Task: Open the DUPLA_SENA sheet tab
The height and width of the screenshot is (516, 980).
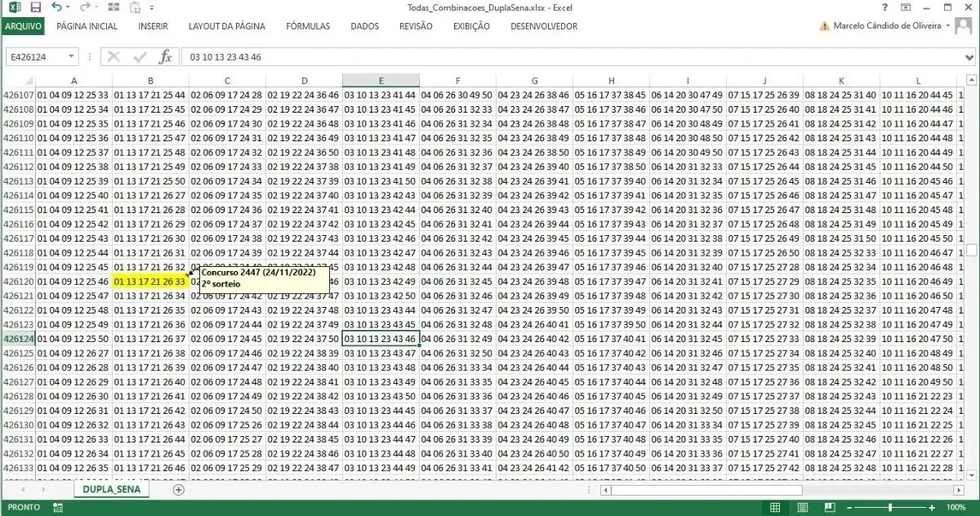Action: coord(111,490)
